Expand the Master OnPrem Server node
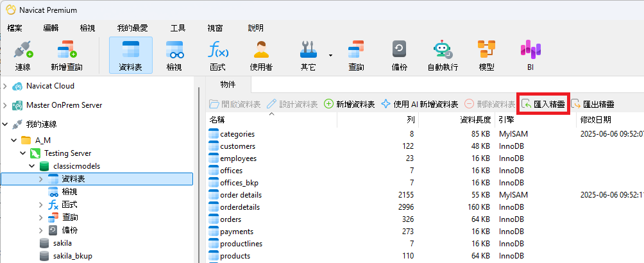644x263 pixels. [5, 105]
